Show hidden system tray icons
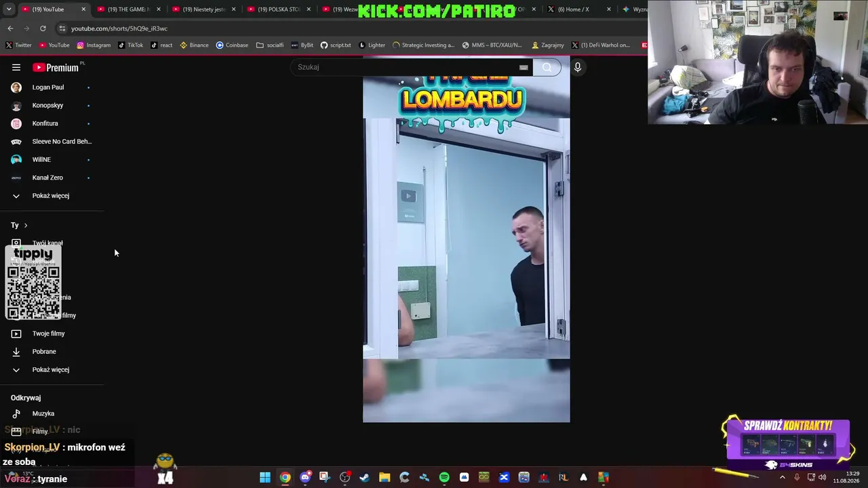This screenshot has width=868, height=488. click(782, 477)
